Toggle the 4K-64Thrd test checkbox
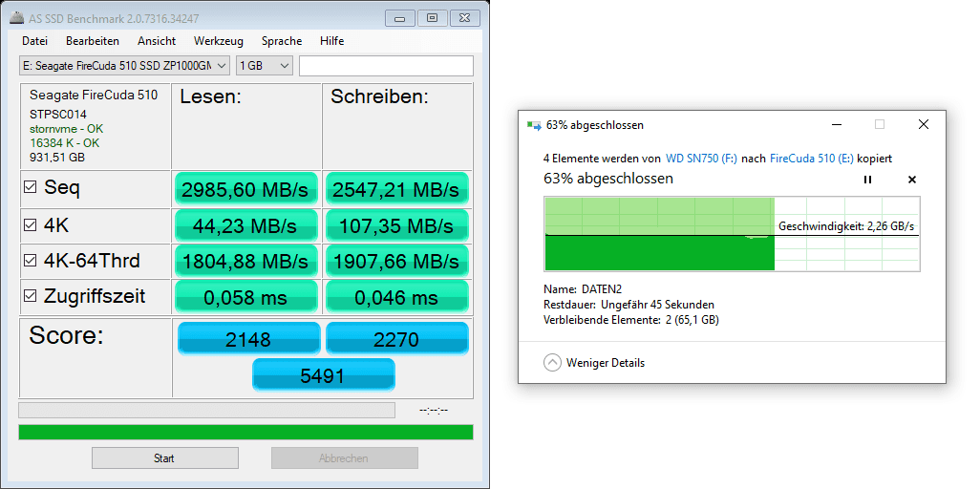 pyautogui.click(x=30, y=260)
